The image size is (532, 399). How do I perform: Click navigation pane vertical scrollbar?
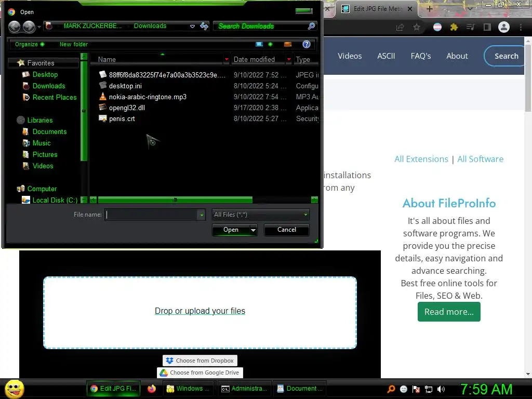[84, 110]
